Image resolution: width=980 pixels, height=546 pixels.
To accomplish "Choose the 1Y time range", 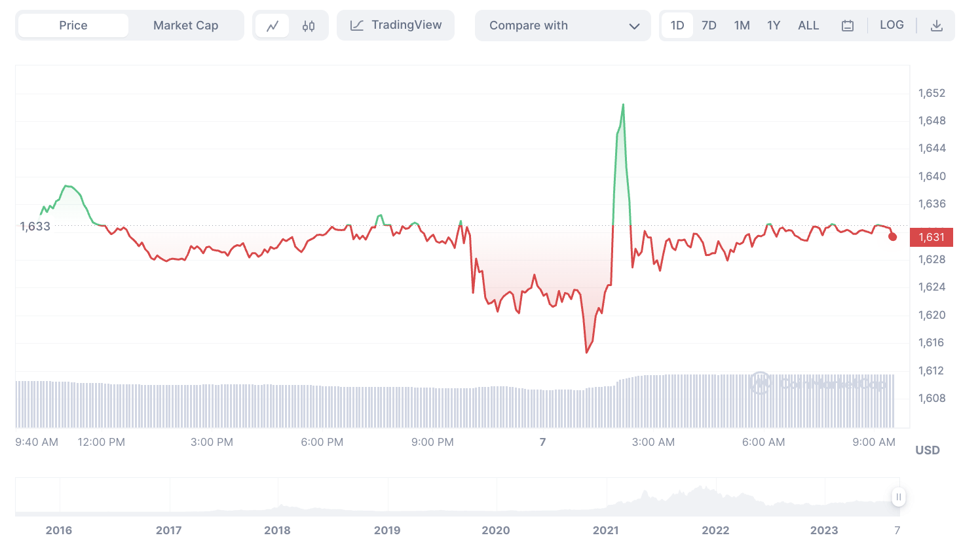I will click(774, 26).
